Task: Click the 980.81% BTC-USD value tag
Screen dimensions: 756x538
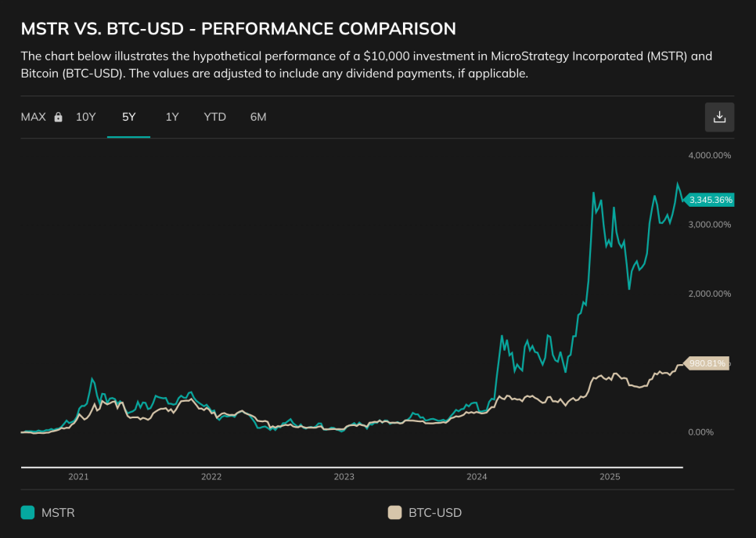Action: [x=707, y=363]
